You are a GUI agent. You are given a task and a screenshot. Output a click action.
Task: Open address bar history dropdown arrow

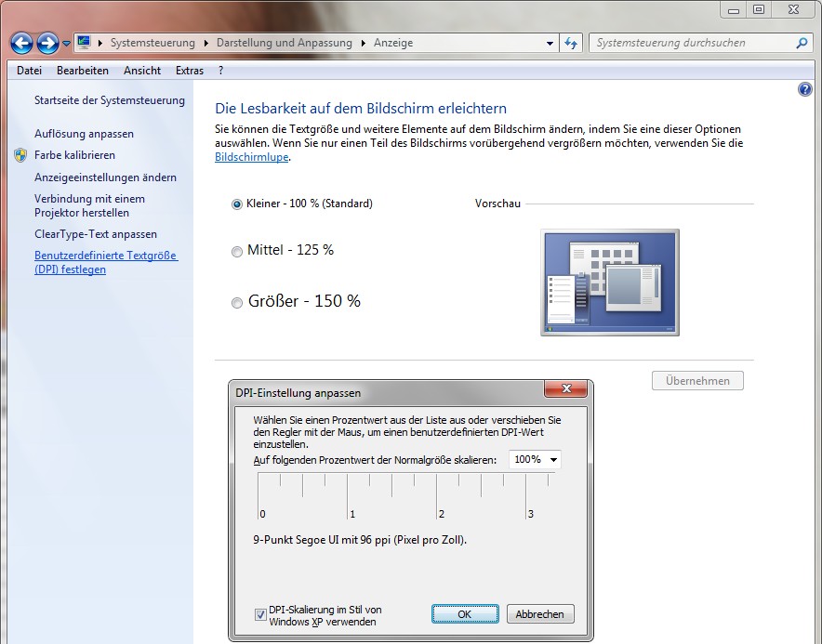[550, 44]
